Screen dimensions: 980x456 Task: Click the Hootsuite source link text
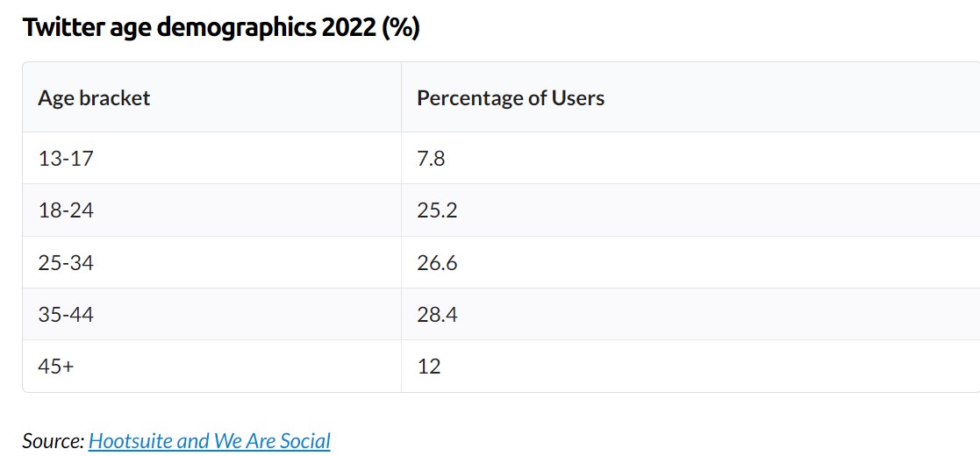[x=130, y=440]
